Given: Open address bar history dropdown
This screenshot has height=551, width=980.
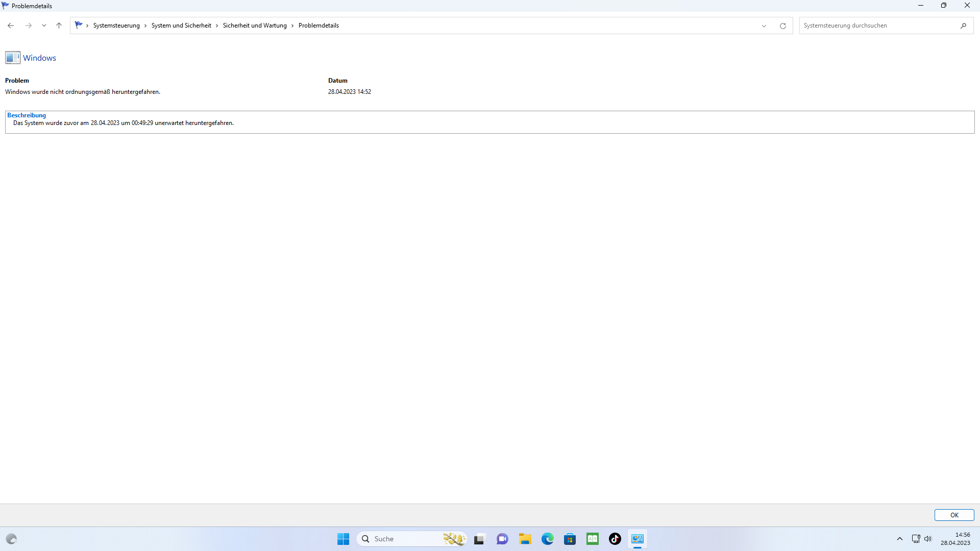Looking at the screenshot, I should tap(764, 26).
